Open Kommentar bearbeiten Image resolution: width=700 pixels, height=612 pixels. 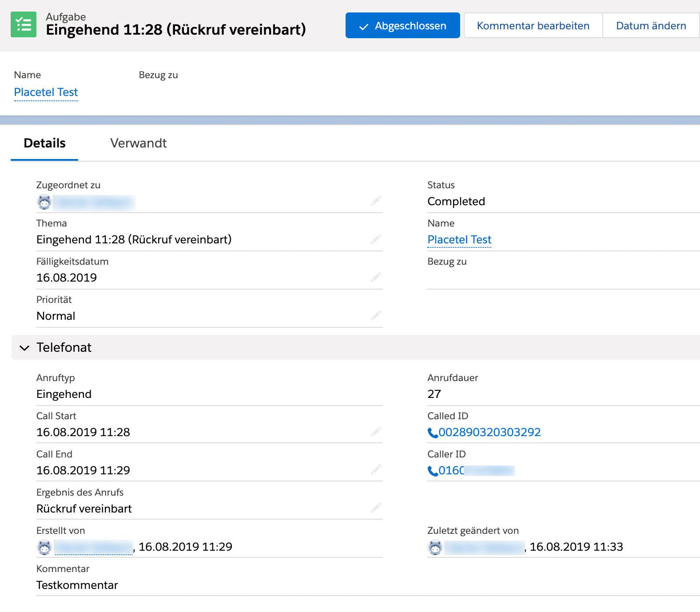533,25
